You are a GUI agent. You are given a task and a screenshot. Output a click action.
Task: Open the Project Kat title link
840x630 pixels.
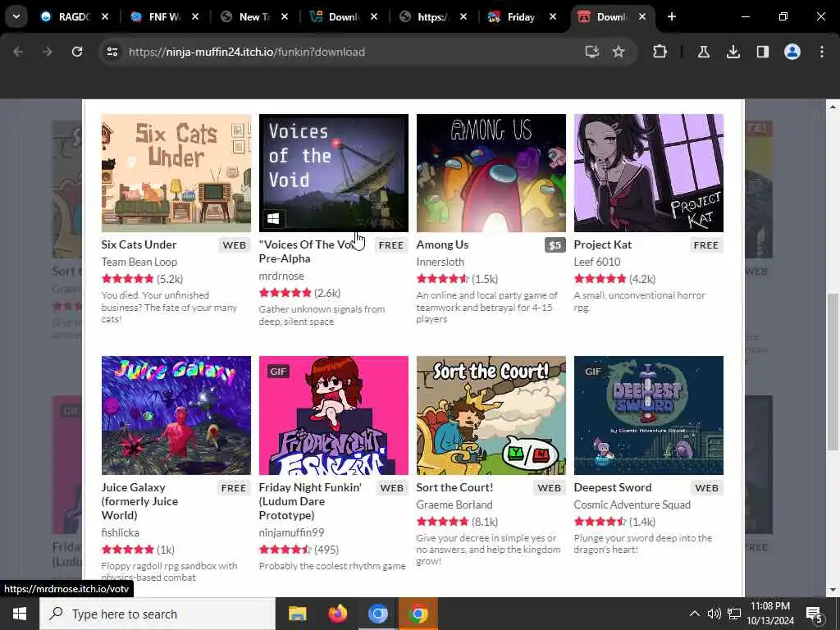[x=603, y=244]
